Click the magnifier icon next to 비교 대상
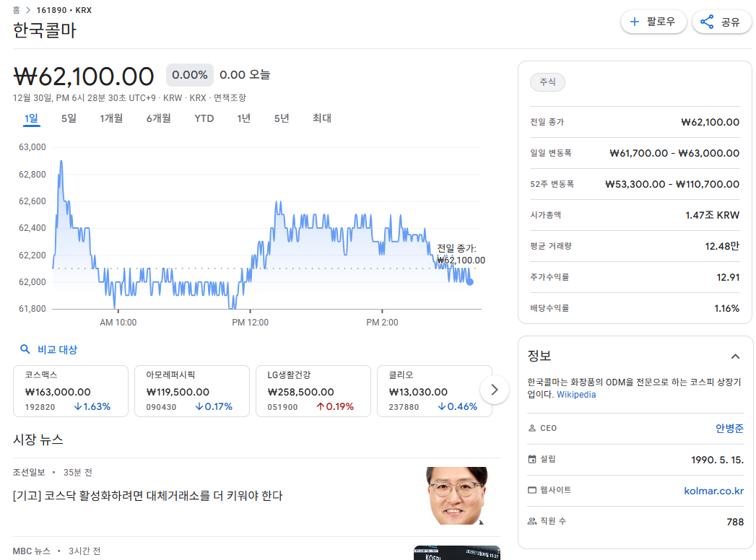Screen dimensions: 756x560 click(25, 349)
